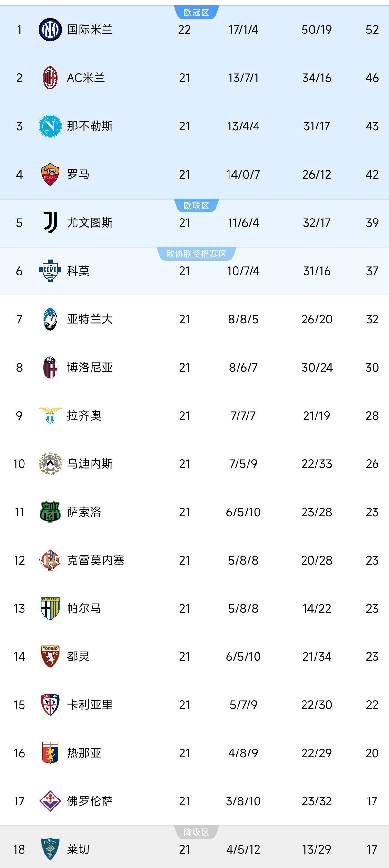Image resolution: width=389 pixels, height=868 pixels.
Task: Click the Napoli club logo
Action: point(50,126)
